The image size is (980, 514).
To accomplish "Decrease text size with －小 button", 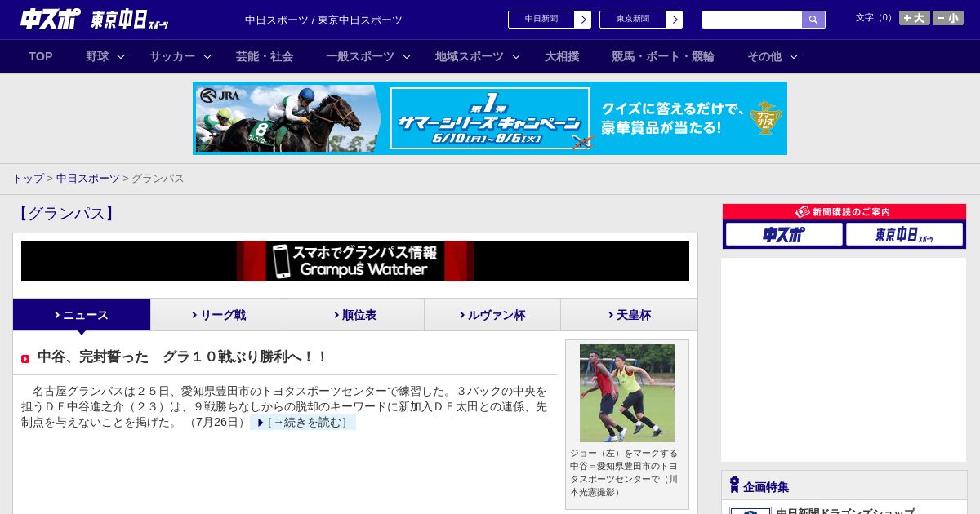I will click(948, 18).
